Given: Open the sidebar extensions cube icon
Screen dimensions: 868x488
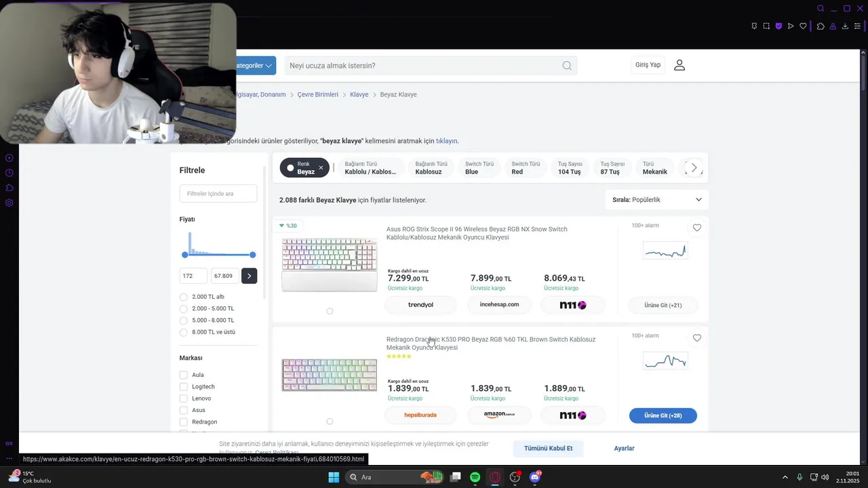Looking at the screenshot, I should [9, 188].
